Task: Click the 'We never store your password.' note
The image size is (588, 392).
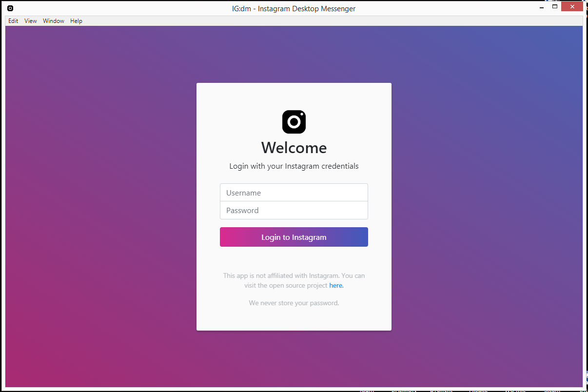Action: (294, 303)
